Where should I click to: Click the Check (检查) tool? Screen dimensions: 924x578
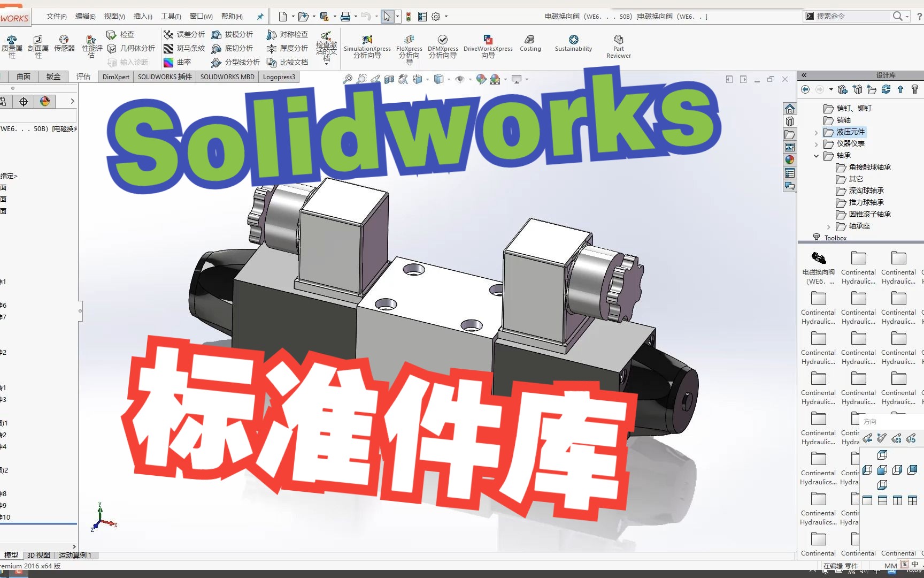pos(120,34)
